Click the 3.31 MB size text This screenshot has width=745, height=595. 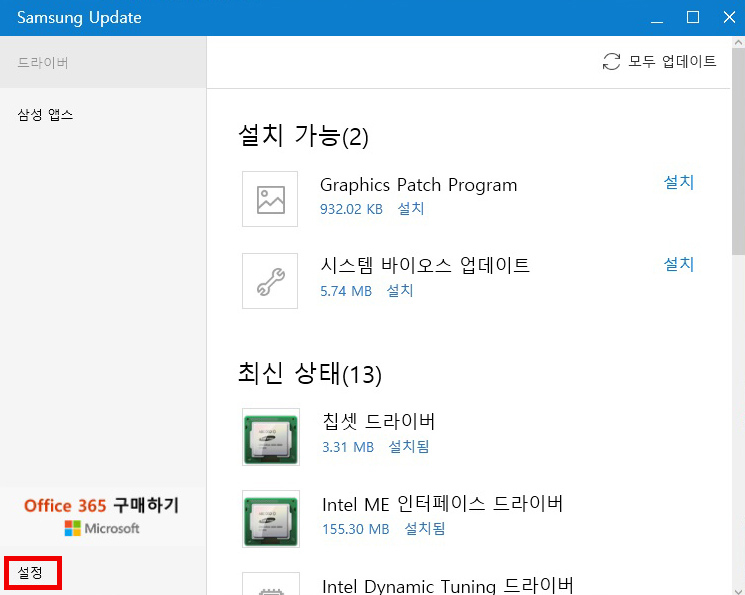point(348,447)
